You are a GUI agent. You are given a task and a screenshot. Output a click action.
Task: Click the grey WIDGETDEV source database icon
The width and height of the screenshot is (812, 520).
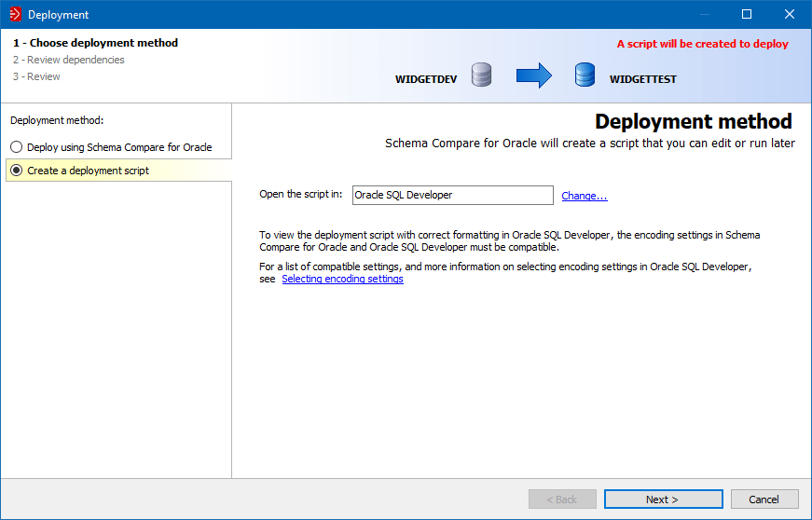[481, 75]
